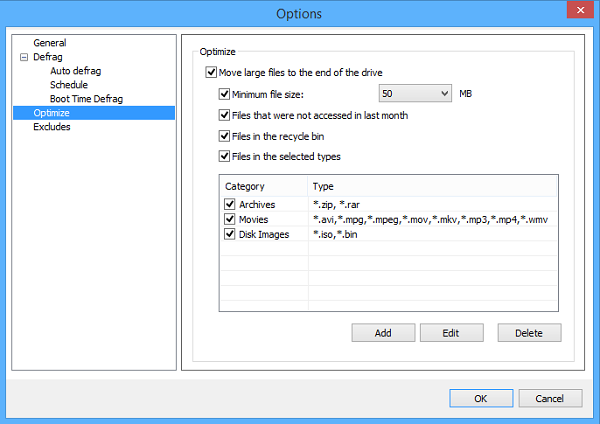Toggle the Minimum file size checkbox
This screenshot has height=424, width=600.
(x=224, y=94)
